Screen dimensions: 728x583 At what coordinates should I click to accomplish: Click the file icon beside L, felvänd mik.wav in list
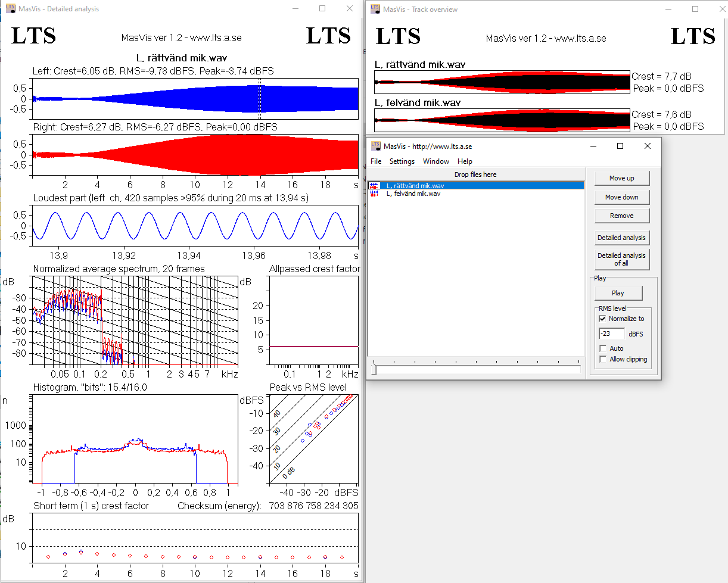tap(374, 194)
